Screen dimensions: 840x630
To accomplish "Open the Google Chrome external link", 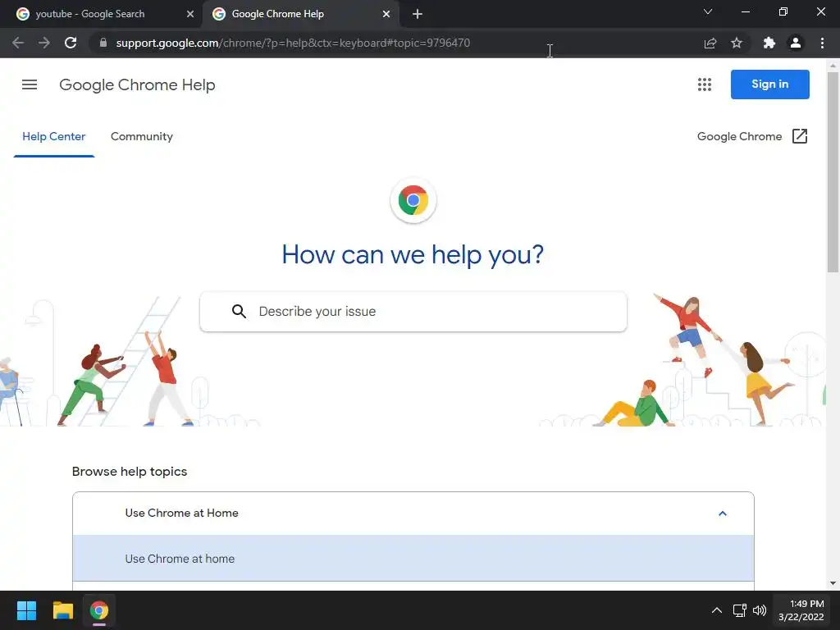I will point(752,136).
